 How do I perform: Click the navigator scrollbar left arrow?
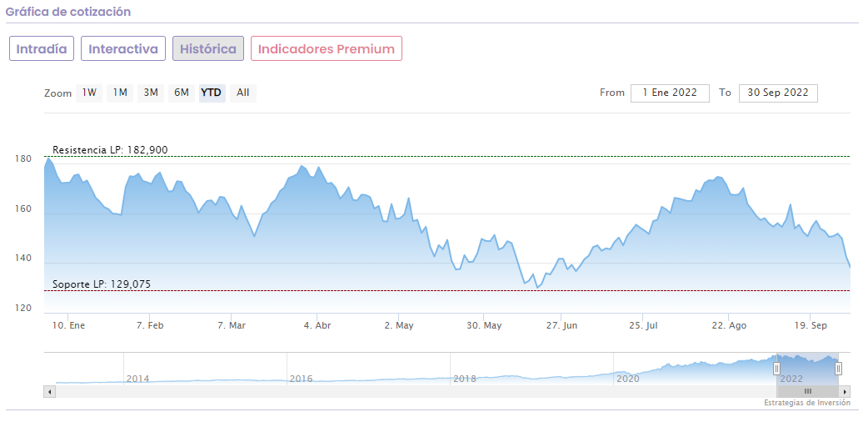[49, 391]
